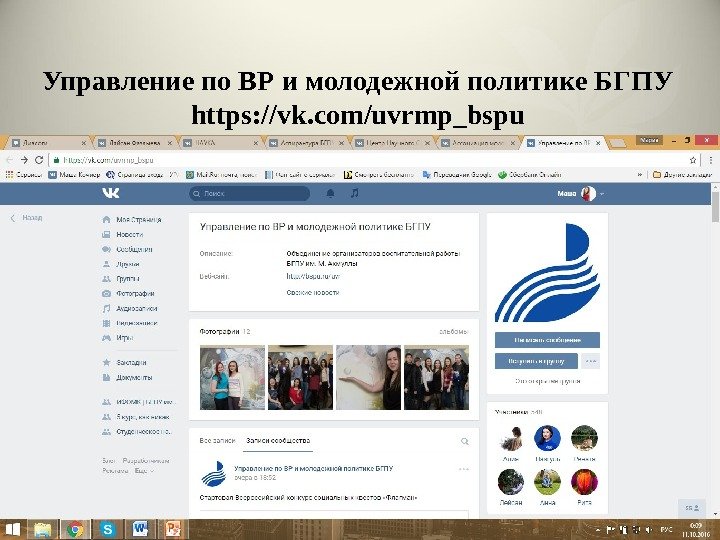Reload the page with refresh icon
Screen dimensions: 720x540
[39, 160]
